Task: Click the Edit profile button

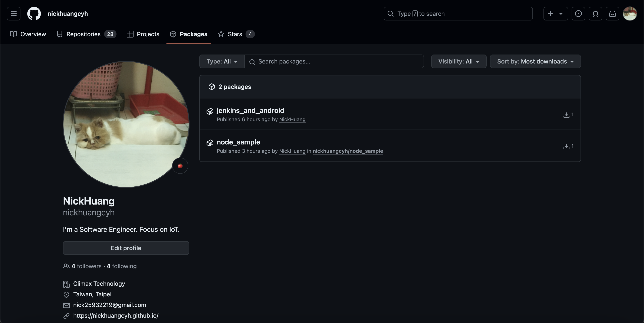Action: pyautogui.click(x=126, y=248)
